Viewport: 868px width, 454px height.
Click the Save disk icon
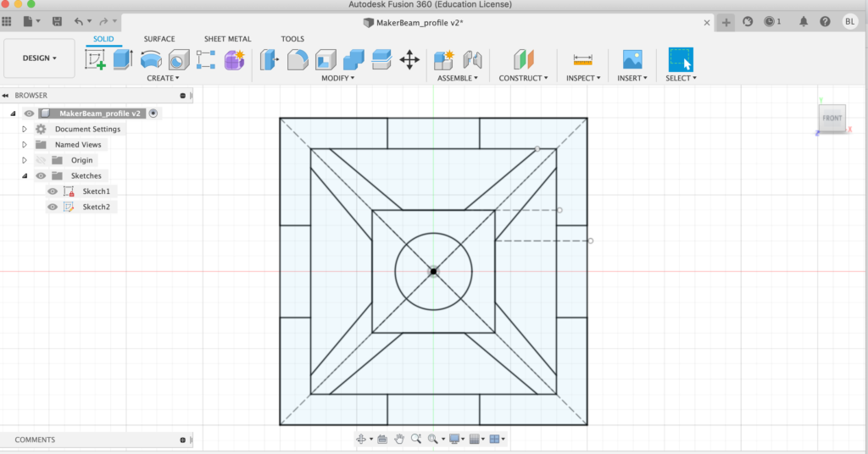click(x=57, y=21)
